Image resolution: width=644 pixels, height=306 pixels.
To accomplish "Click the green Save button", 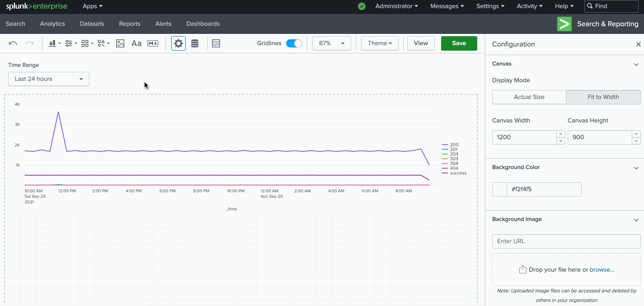I will coord(459,43).
